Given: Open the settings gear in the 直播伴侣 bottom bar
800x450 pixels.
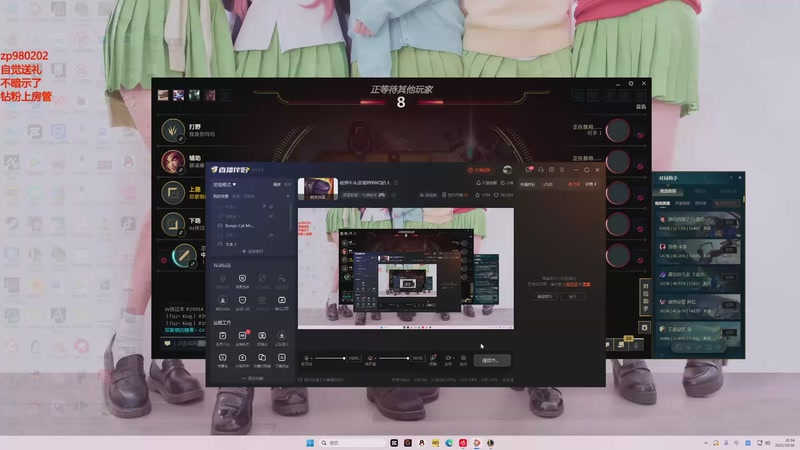Looking at the screenshot, I should [x=463, y=358].
